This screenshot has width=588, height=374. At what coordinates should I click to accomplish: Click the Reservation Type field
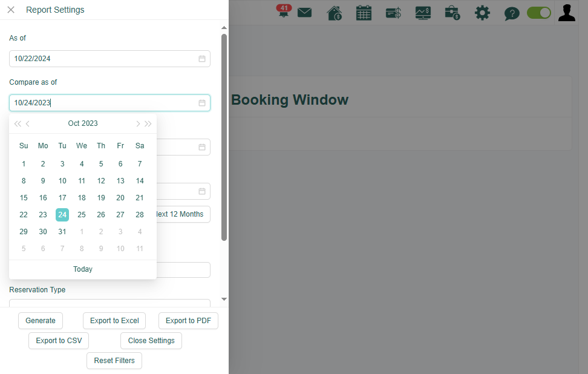tap(109, 303)
